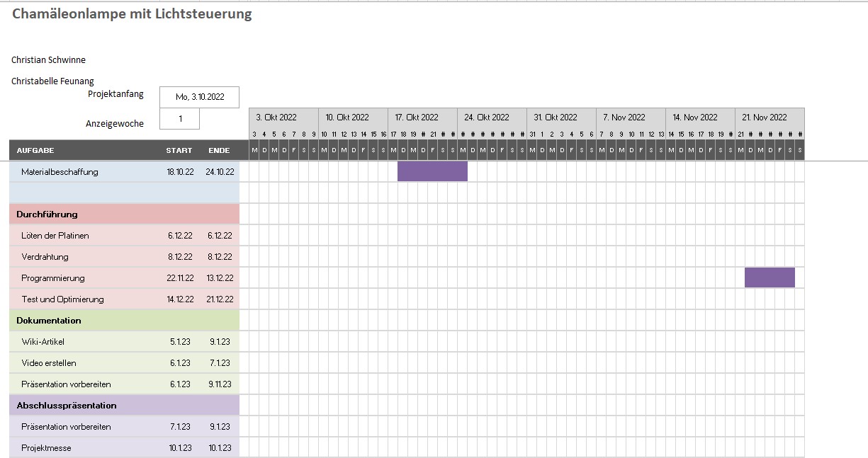Click the 14. Nov 2022 week header
Viewport: 868px width, 458px height.
pos(695,118)
